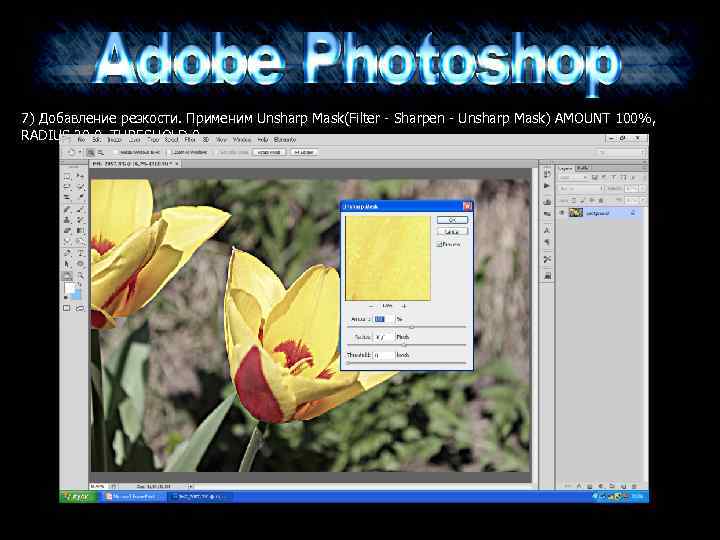Change the screen mode icon in toolbox
Viewport: 720px width, 540px height.
tap(79, 308)
